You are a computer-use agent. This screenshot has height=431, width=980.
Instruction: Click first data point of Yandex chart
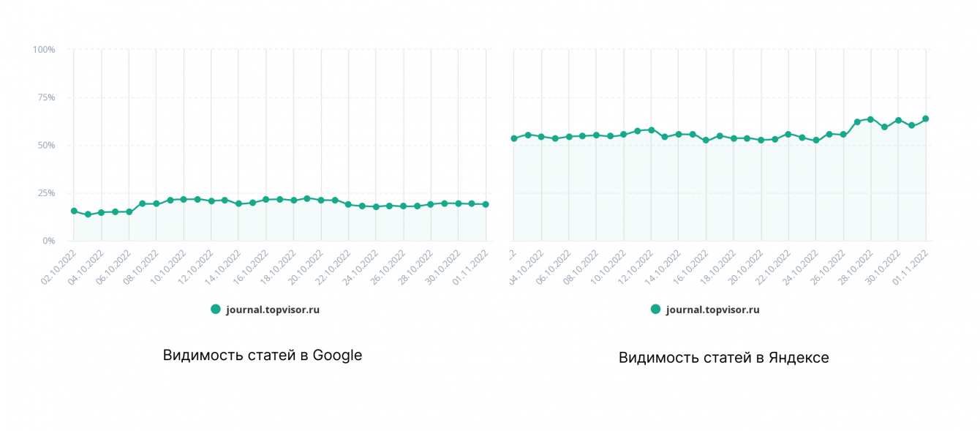(x=514, y=138)
